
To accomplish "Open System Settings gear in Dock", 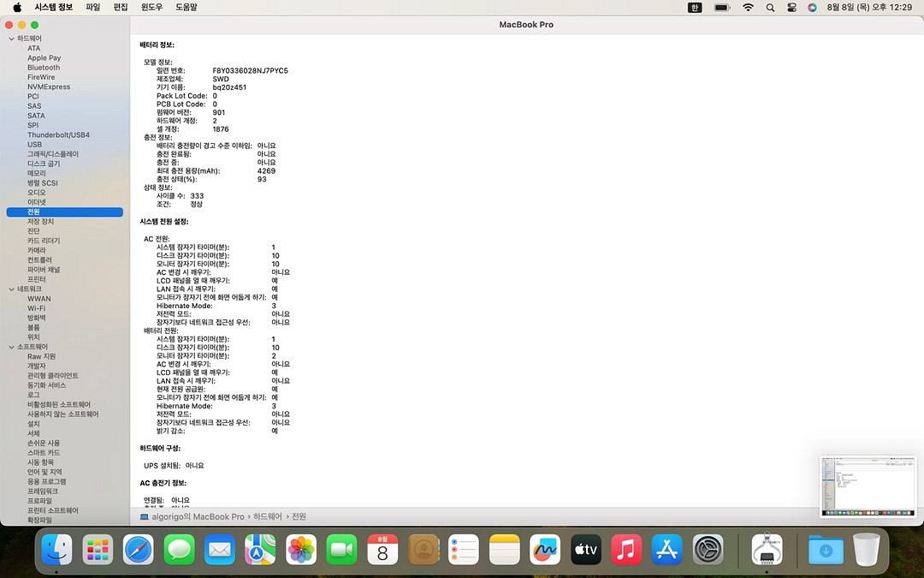I will point(708,550).
